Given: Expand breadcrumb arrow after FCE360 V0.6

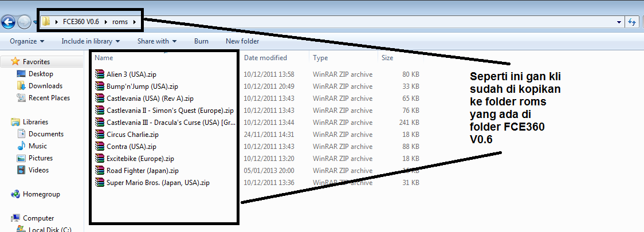Looking at the screenshot, I should [x=106, y=22].
